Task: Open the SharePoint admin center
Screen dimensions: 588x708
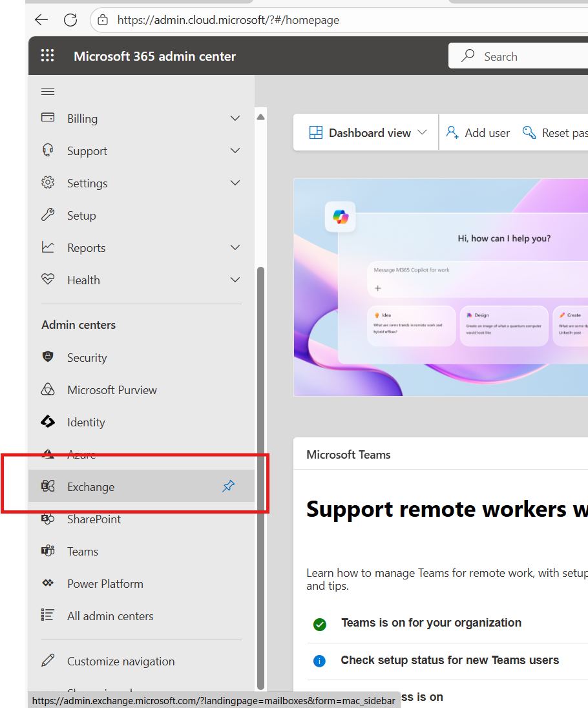Action: tap(94, 519)
